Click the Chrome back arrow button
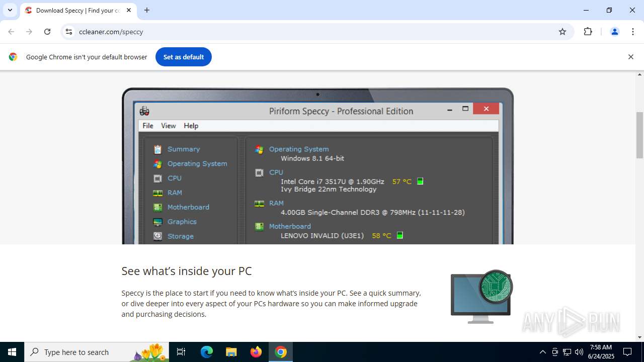The image size is (644, 362). click(x=11, y=32)
